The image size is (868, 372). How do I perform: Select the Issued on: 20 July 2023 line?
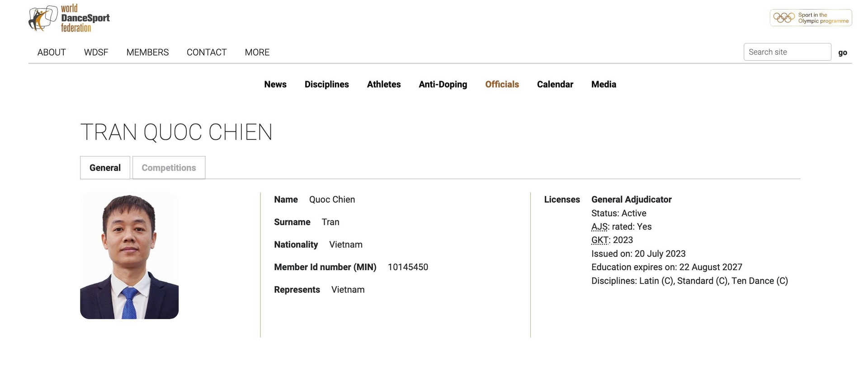[x=638, y=254]
